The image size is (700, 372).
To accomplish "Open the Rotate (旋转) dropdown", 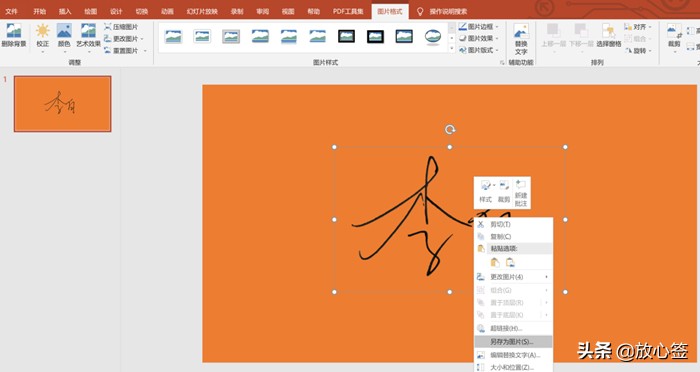I will (638, 51).
